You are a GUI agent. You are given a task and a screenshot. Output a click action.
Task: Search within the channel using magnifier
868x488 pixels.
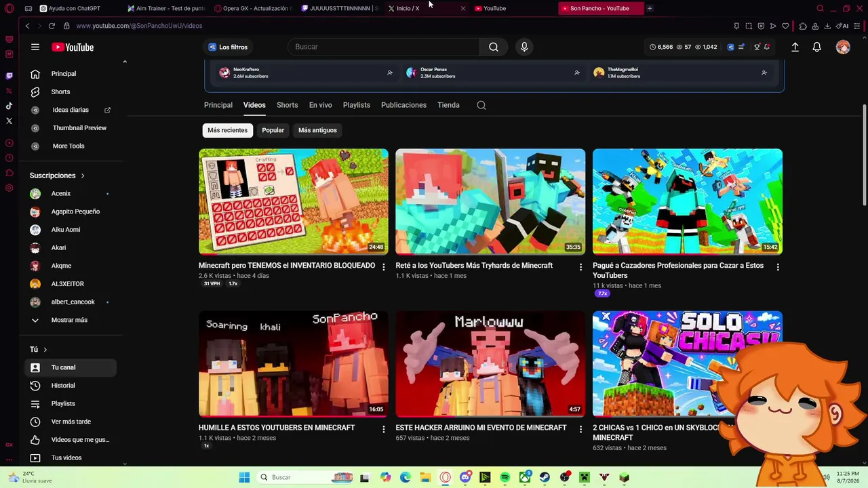coord(481,105)
